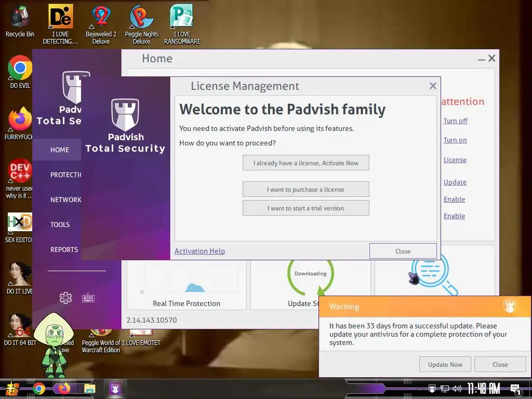Select REPORTS in Padvish sidebar
532x399 pixels.
click(x=64, y=249)
